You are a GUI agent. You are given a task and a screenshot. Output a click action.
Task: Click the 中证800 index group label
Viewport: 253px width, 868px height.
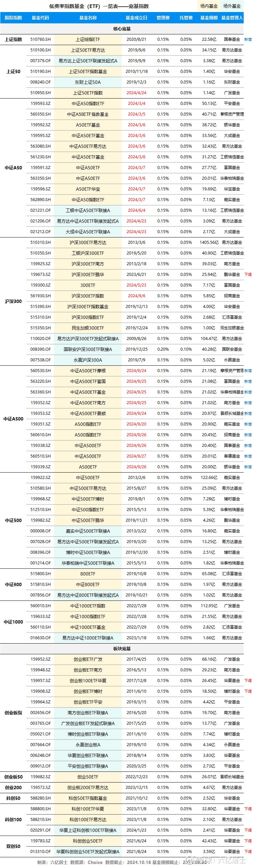(13, 584)
